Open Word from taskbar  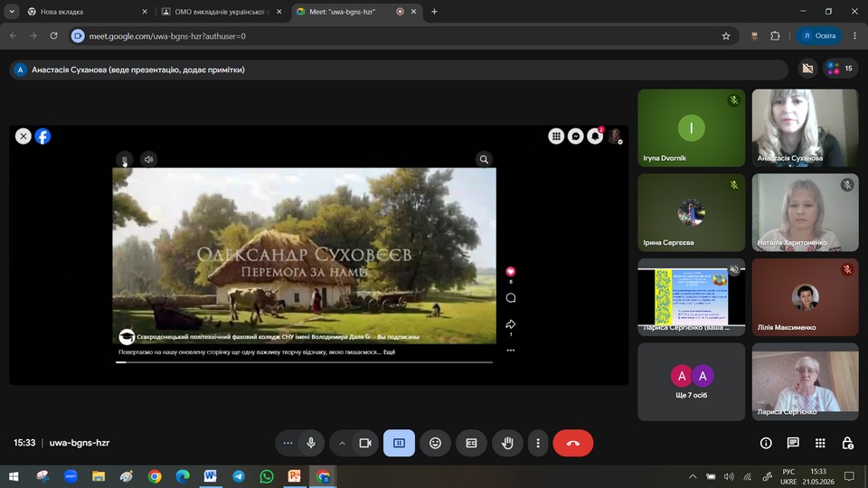point(211,476)
